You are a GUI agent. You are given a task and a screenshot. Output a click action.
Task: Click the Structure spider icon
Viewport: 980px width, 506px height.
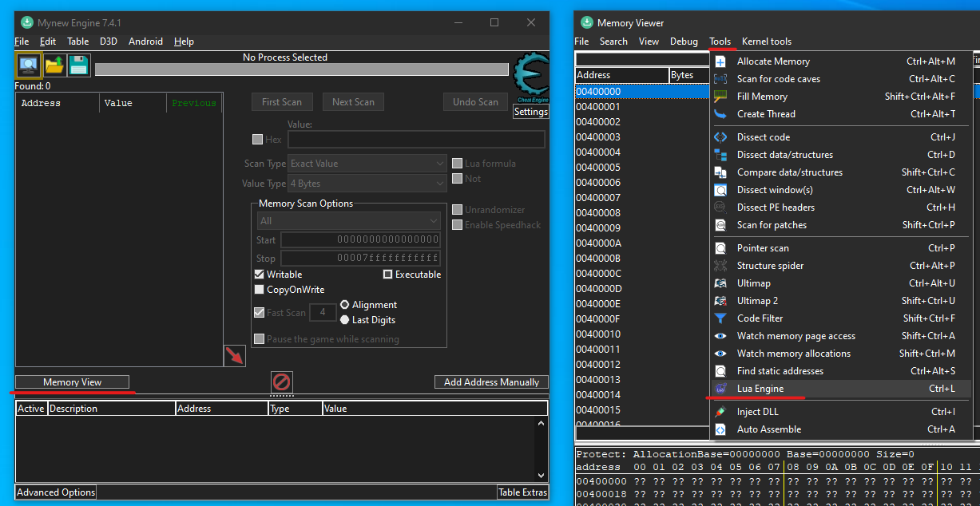[720, 266]
